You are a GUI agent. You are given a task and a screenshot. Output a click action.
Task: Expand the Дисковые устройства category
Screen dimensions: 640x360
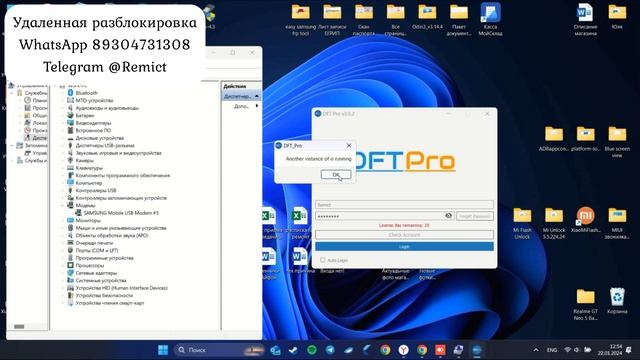coord(63,138)
